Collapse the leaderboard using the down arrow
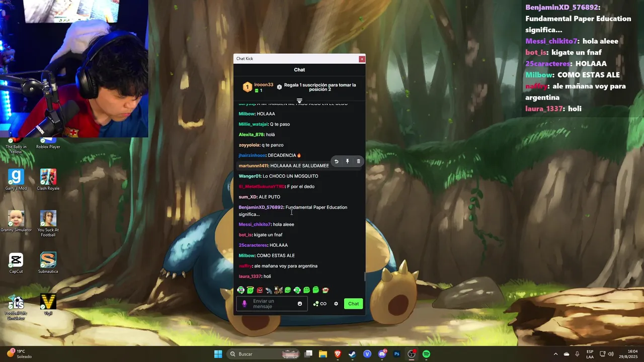Screen dimensions: 644x362 (x=299, y=101)
